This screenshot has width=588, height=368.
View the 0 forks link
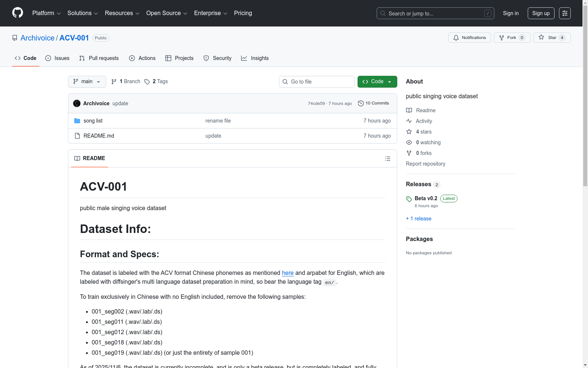[x=419, y=153]
